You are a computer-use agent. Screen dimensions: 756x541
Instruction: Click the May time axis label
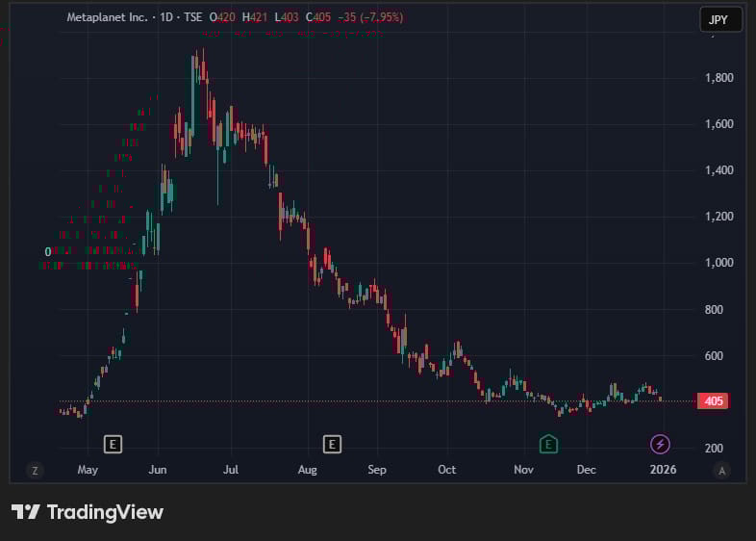pyautogui.click(x=88, y=470)
